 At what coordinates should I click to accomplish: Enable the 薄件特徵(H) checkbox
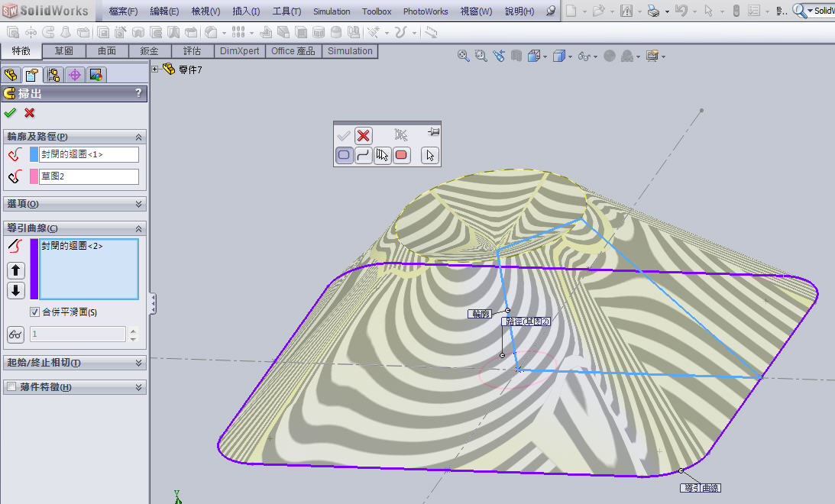point(11,387)
